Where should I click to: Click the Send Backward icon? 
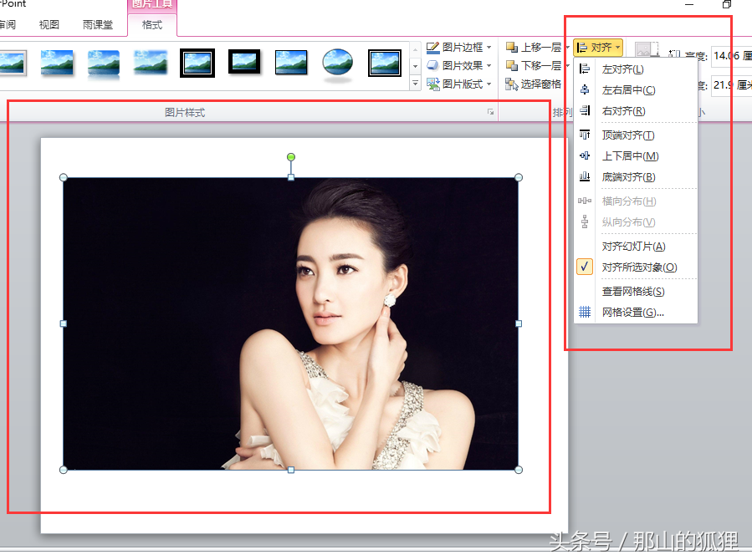coord(512,65)
